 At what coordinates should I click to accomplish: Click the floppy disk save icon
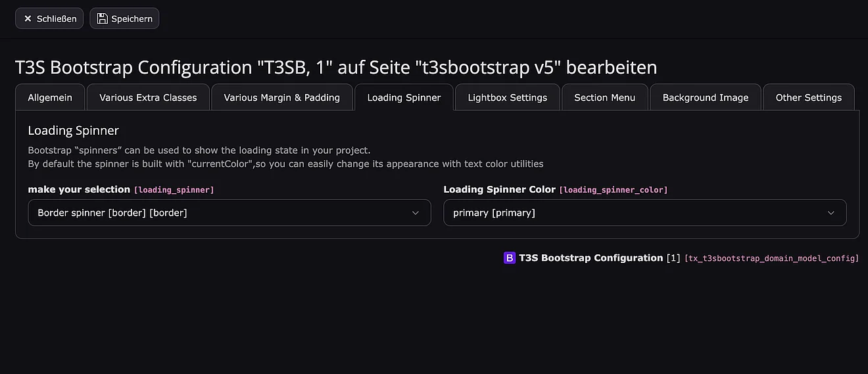pos(102,18)
